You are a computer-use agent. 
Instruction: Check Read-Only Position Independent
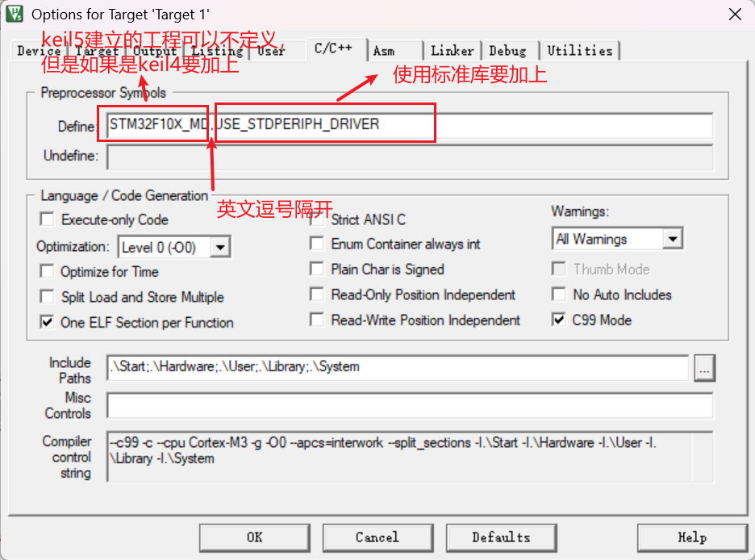point(317,295)
